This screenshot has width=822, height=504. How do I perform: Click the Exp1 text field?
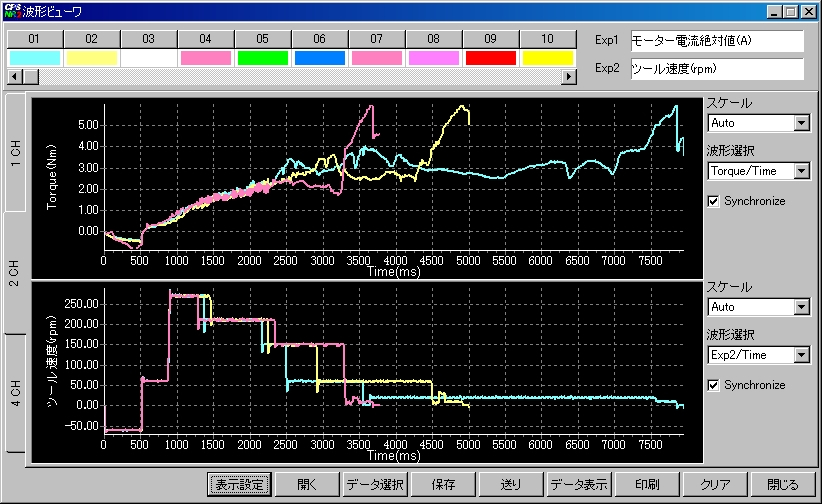717,42
